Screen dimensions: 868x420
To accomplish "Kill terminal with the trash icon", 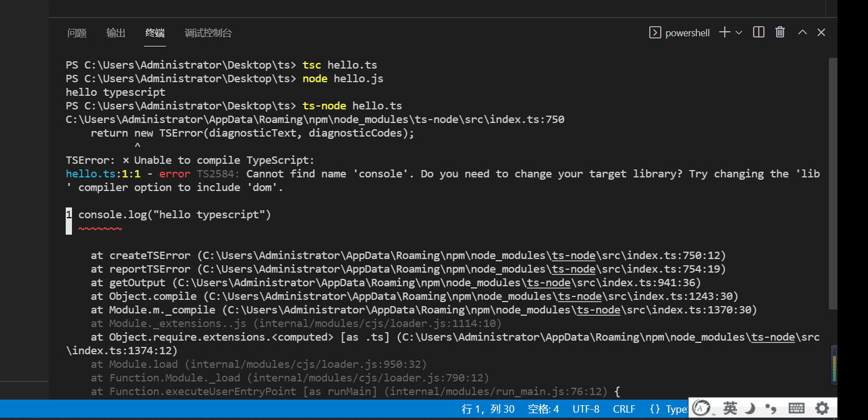I will click(x=780, y=32).
